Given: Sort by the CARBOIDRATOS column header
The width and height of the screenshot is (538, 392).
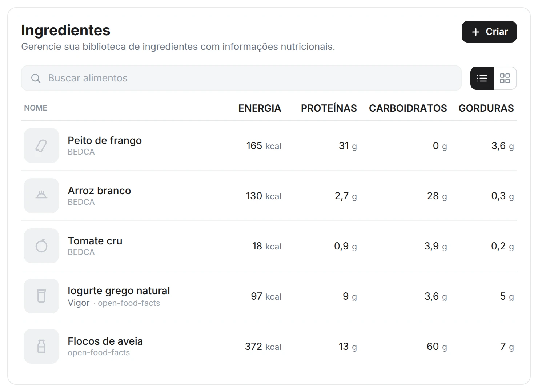Looking at the screenshot, I should (x=408, y=108).
